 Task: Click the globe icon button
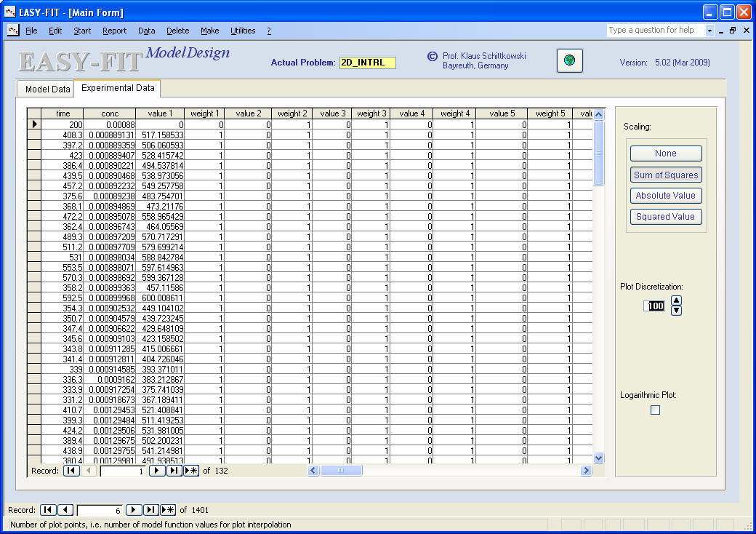tap(570, 61)
